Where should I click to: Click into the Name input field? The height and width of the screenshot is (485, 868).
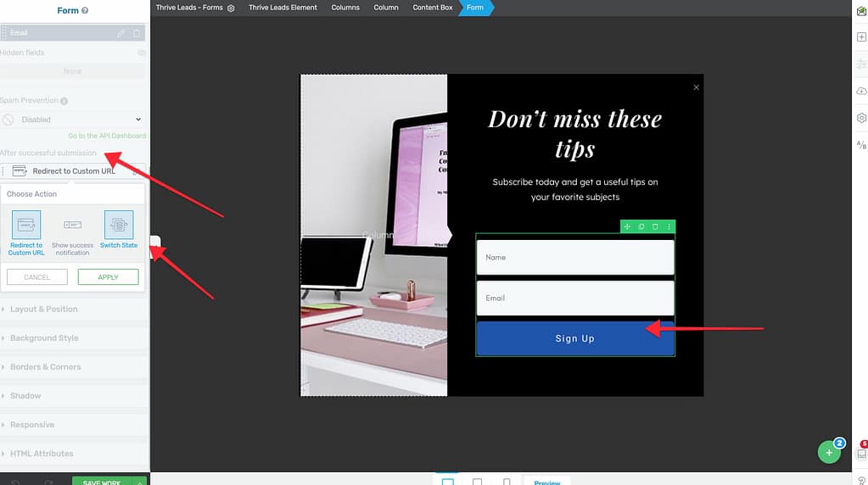coord(574,257)
